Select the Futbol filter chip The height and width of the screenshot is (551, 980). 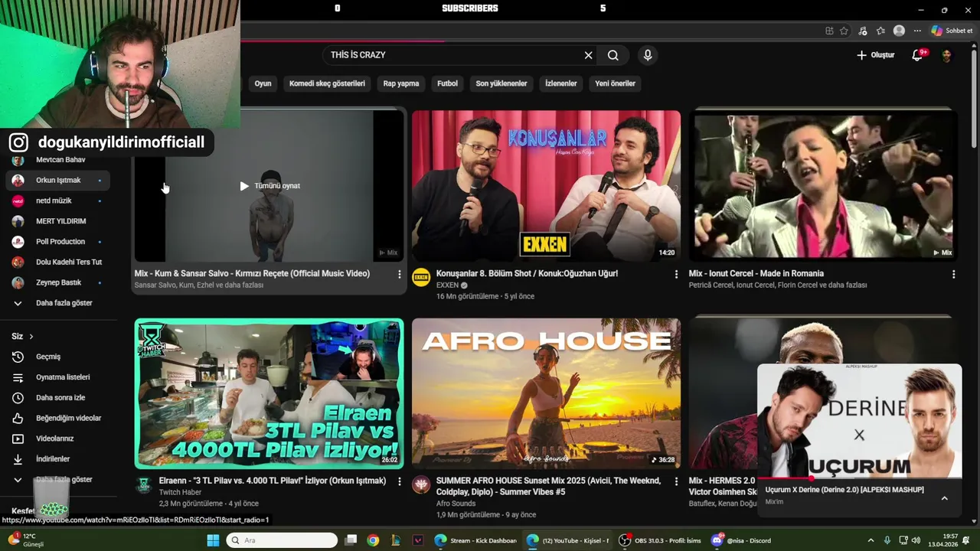point(447,83)
